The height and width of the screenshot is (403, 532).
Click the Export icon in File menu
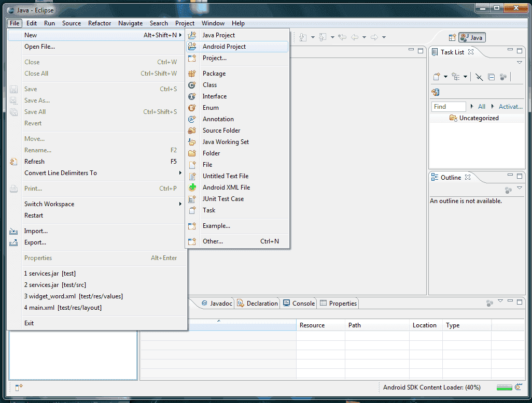click(x=13, y=243)
